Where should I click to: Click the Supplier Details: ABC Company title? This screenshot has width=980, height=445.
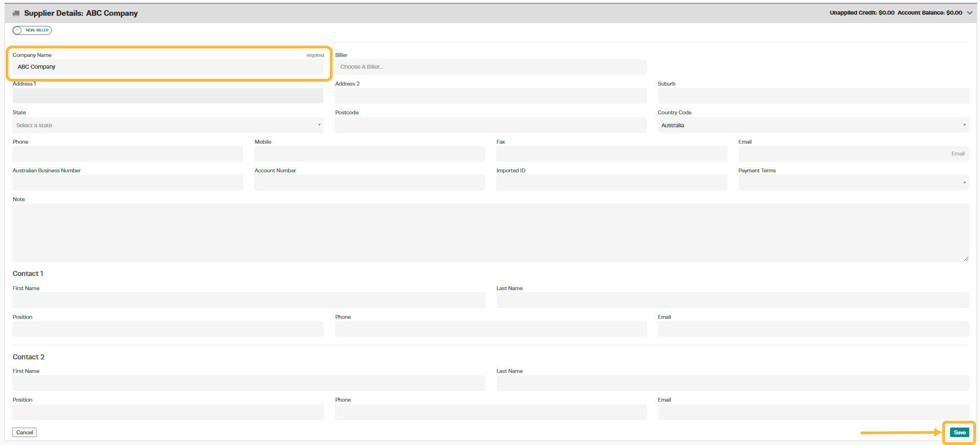point(81,13)
